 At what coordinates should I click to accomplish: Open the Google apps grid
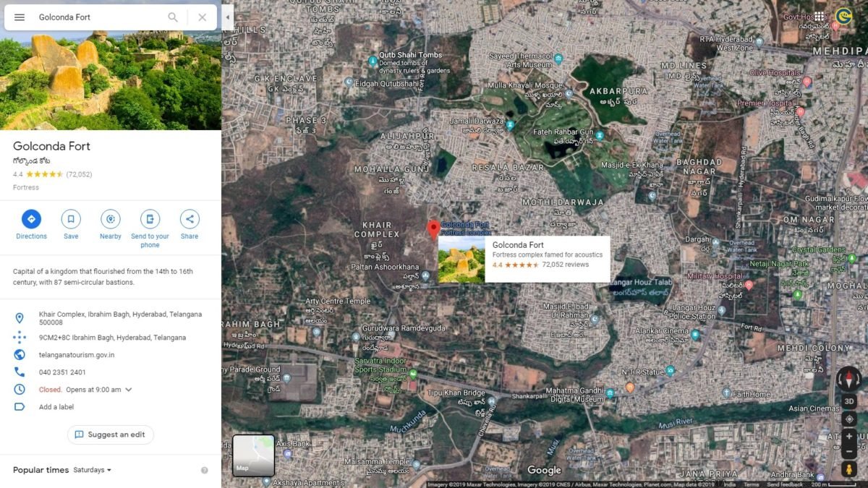coord(819,17)
